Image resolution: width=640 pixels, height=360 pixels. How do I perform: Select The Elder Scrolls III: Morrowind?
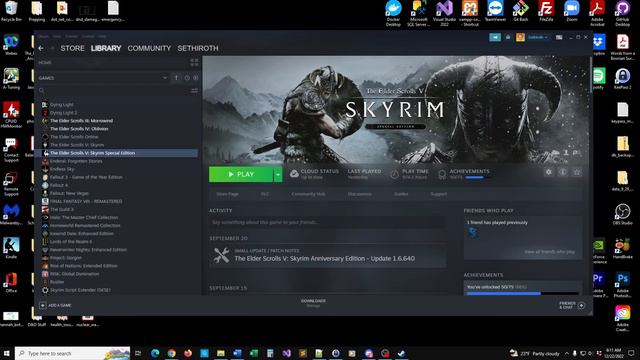[82, 121]
